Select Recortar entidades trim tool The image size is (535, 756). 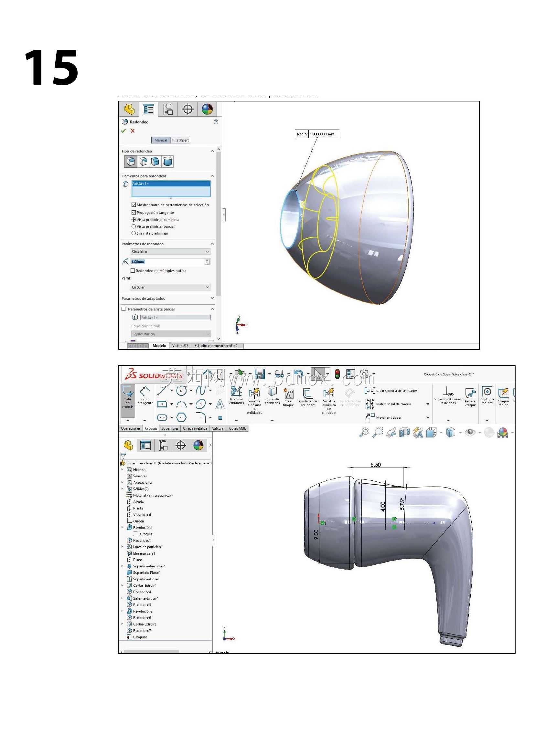237,395
